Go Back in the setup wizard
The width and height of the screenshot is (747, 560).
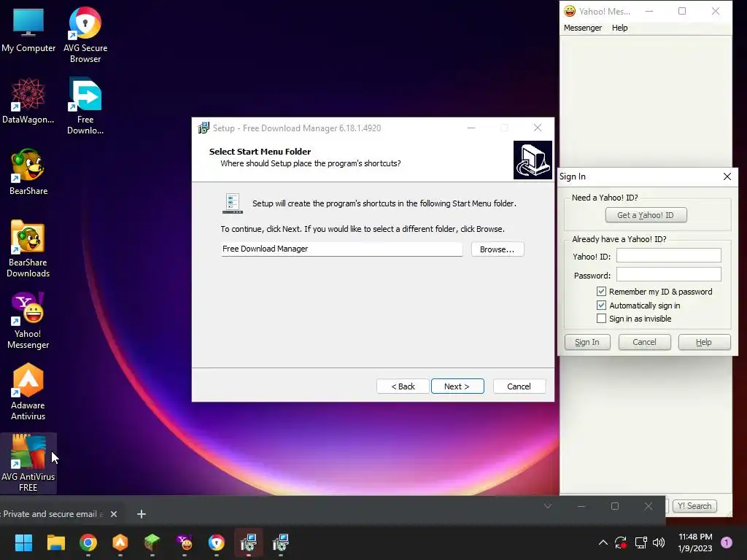click(403, 386)
